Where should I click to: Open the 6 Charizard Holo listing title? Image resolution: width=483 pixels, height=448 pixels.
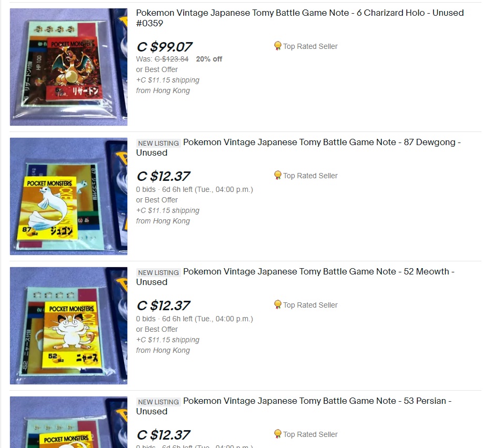click(300, 18)
